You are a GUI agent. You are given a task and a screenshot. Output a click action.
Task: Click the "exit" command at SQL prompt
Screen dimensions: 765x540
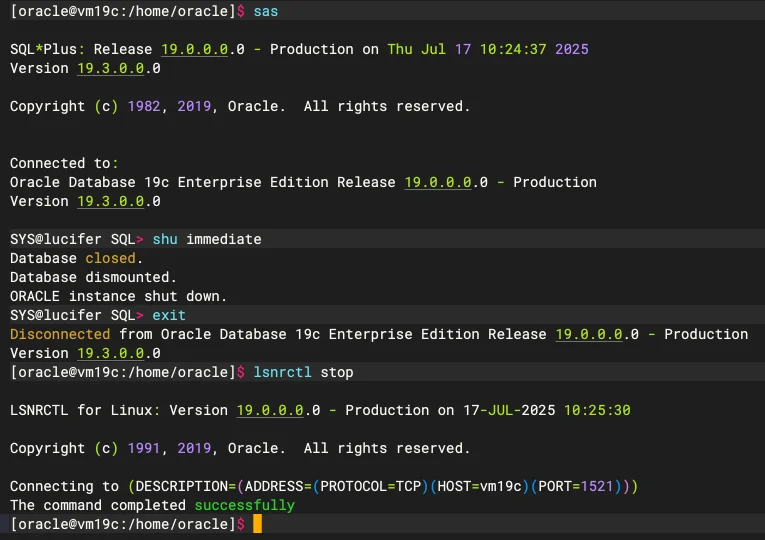169,315
